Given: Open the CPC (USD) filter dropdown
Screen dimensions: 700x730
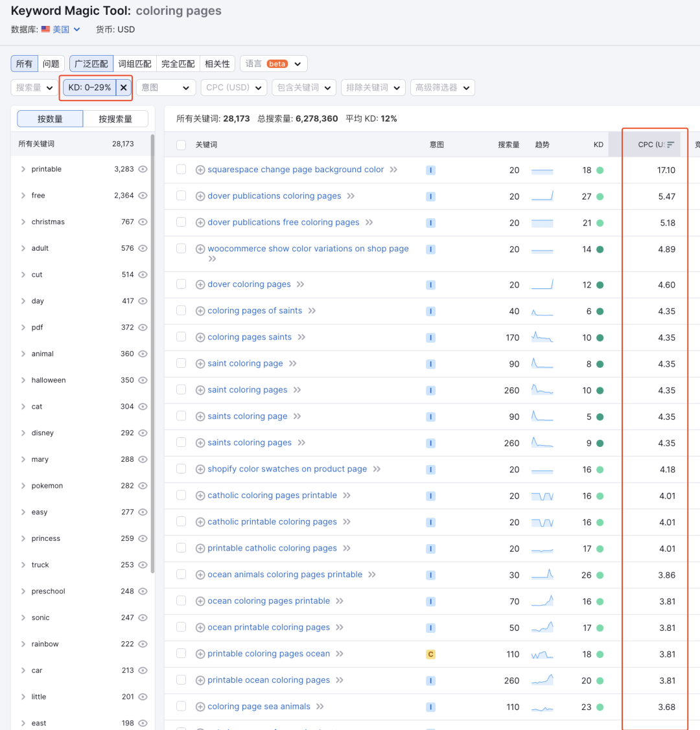Looking at the screenshot, I should (234, 87).
